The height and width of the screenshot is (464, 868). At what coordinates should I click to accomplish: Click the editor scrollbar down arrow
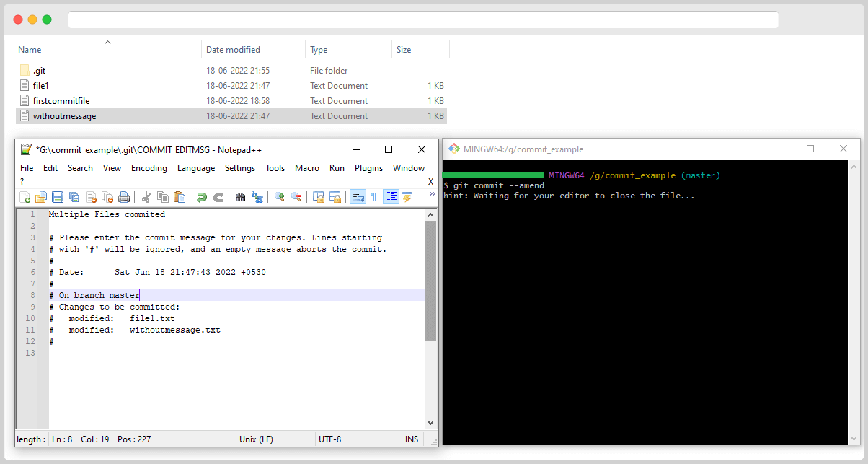[431, 423]
